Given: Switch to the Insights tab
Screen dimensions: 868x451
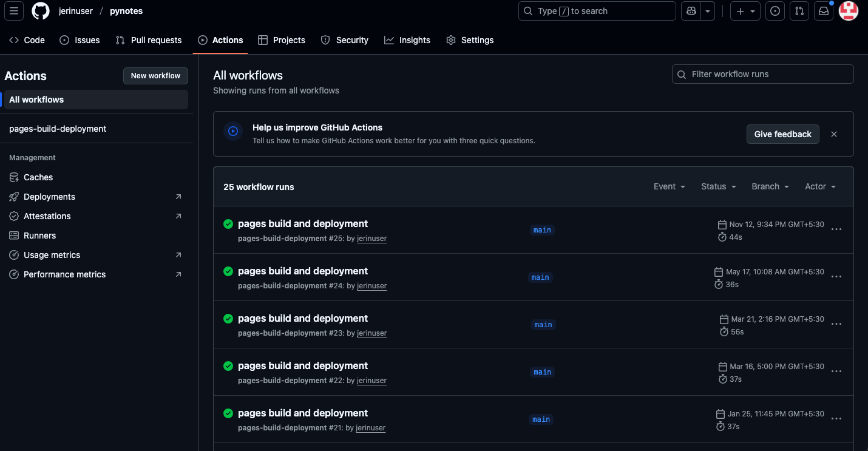Looking at the screenshot, I should click(x=407, y=40).
